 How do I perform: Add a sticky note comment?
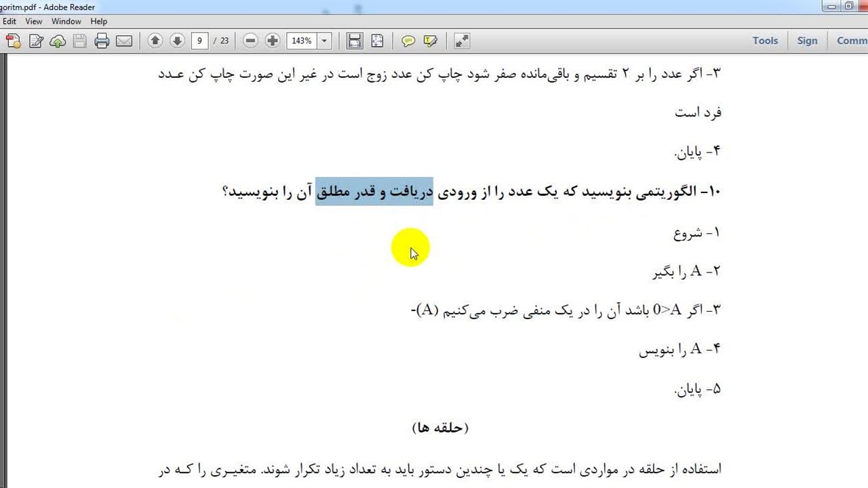point(408,41)
